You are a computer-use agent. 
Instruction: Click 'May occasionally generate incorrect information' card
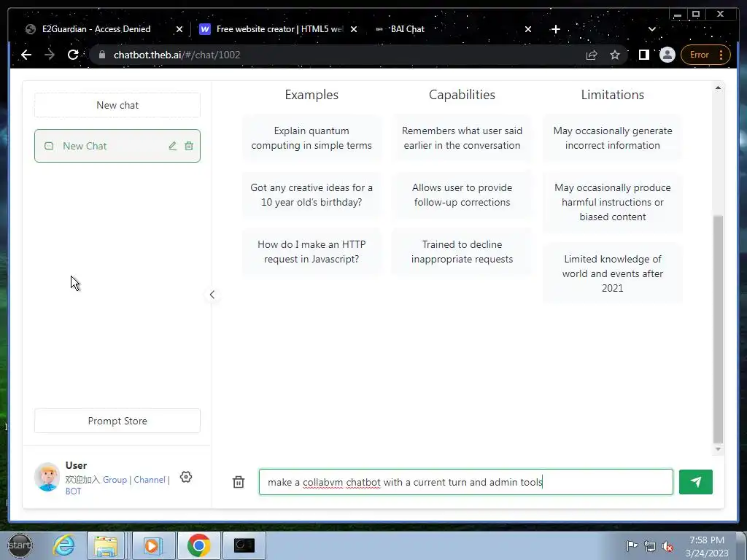point(613,138)
